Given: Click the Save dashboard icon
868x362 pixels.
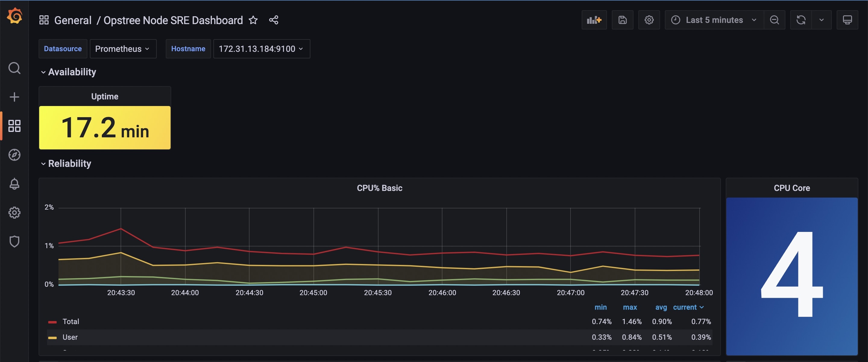Looking at the screenshot, I should tap(622, 20).
